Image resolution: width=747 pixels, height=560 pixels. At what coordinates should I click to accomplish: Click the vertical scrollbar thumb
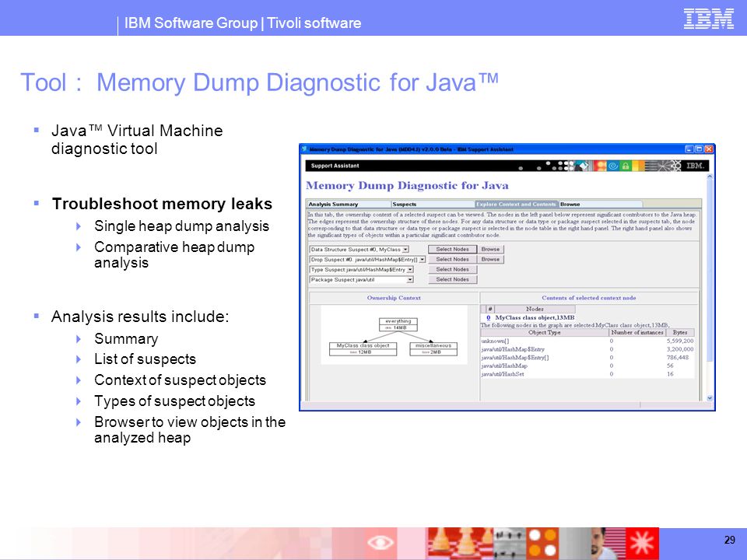pyautogui.click(x=710, y=271)
